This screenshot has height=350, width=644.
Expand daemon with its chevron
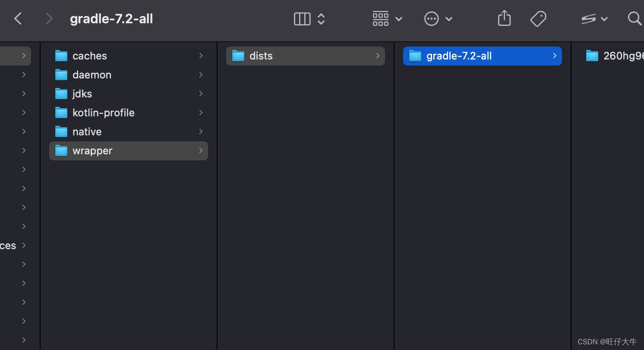coord(201,75)
